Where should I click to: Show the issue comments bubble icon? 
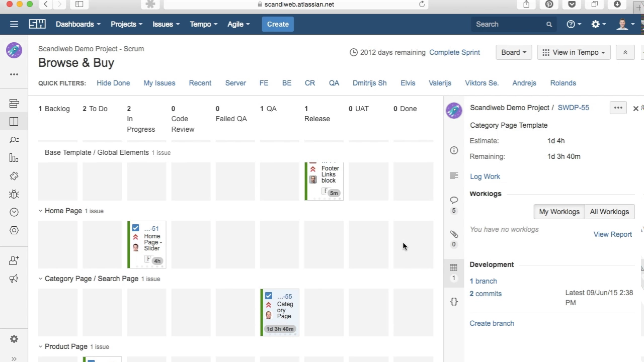tap(454, 200)
